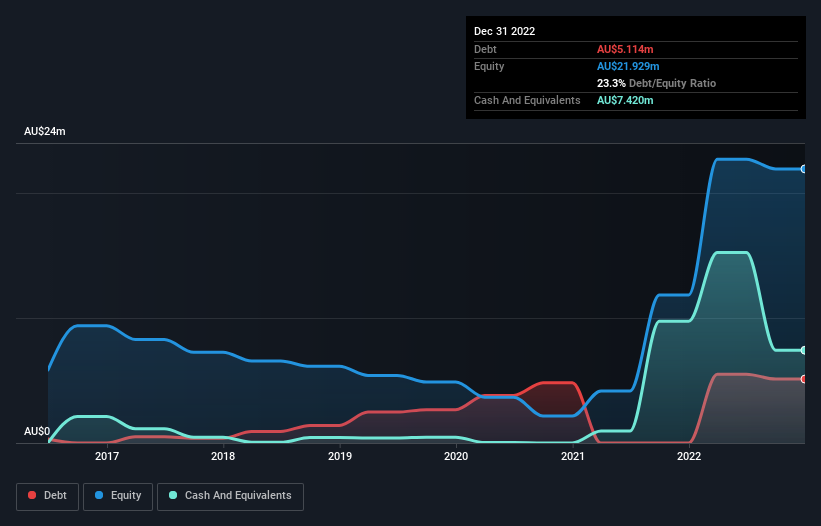This screenshot has height=526, width=821.
Task: Click the 23.3% Debt/Equity Ratio text
Action: [656, 83]
